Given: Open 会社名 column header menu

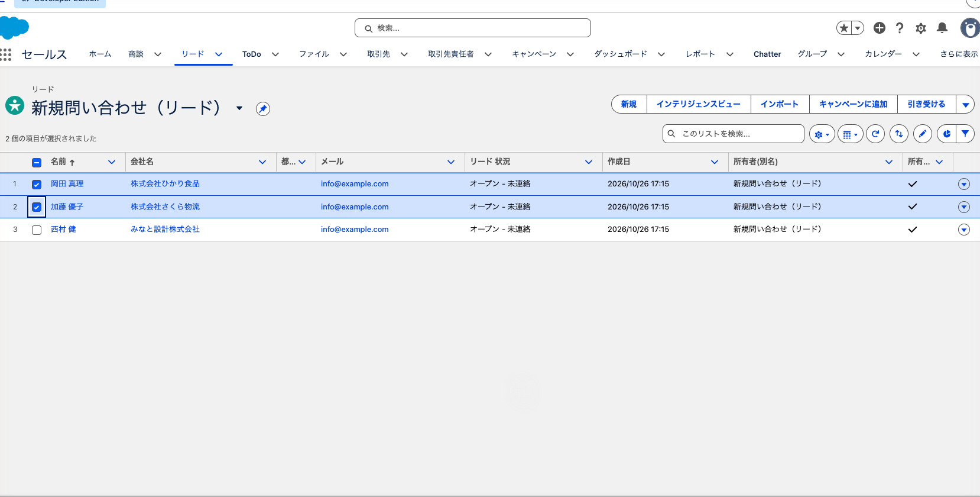Looking at the screenshot, I should coord(262,162).
